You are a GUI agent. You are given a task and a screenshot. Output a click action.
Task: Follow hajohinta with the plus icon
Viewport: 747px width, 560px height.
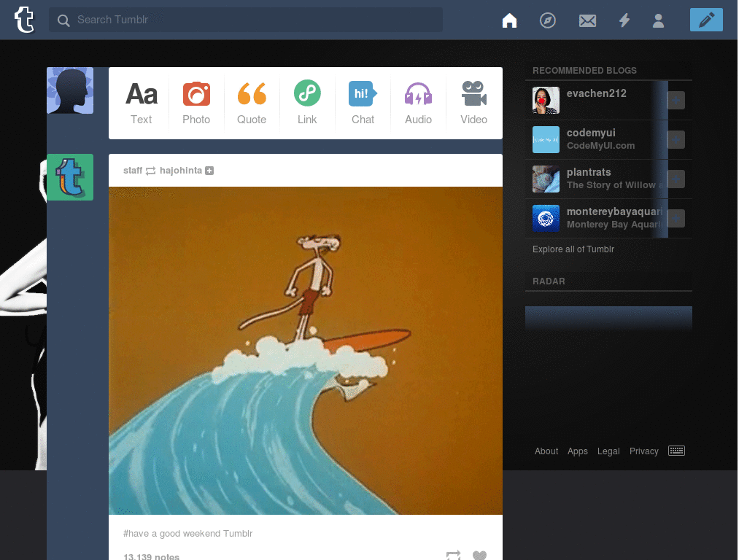click(209, 171)
